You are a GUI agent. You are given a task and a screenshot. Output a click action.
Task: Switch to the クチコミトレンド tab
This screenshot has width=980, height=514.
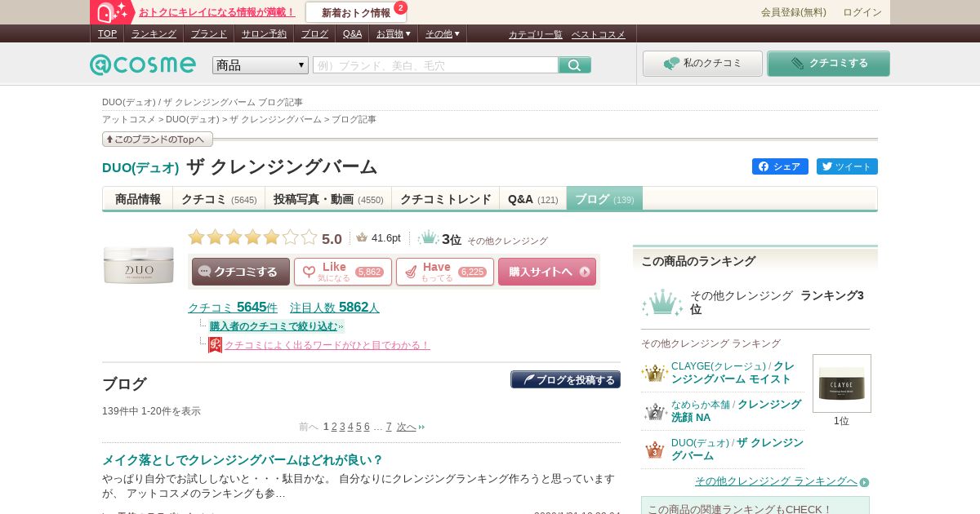446,199
